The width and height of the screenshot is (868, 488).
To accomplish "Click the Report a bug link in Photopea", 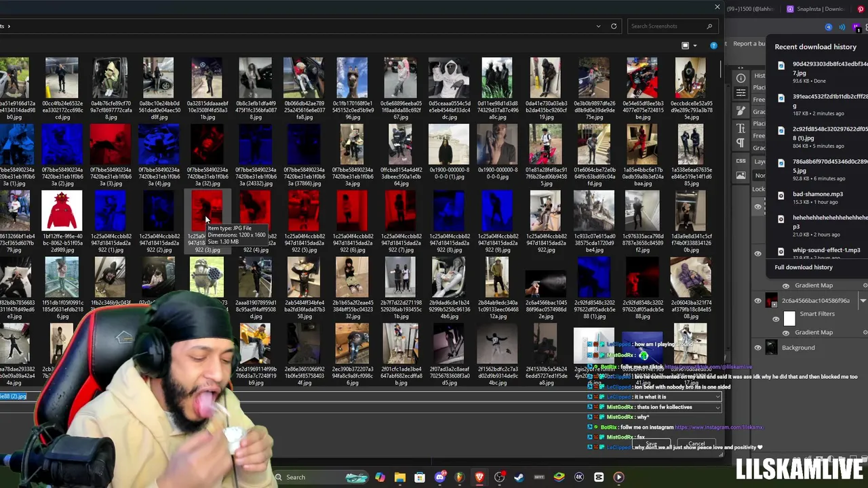I will pos(749,43).
